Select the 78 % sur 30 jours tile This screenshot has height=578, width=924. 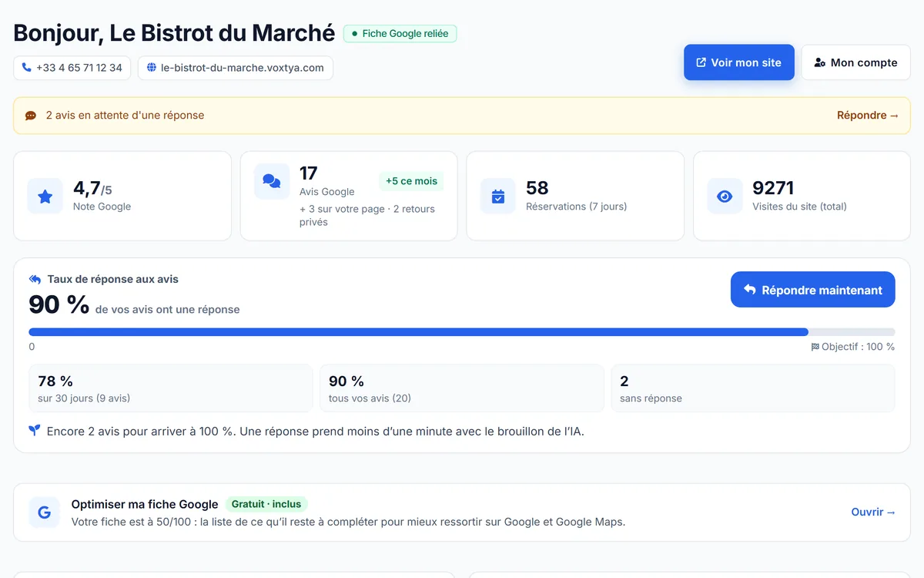point(171,388)
